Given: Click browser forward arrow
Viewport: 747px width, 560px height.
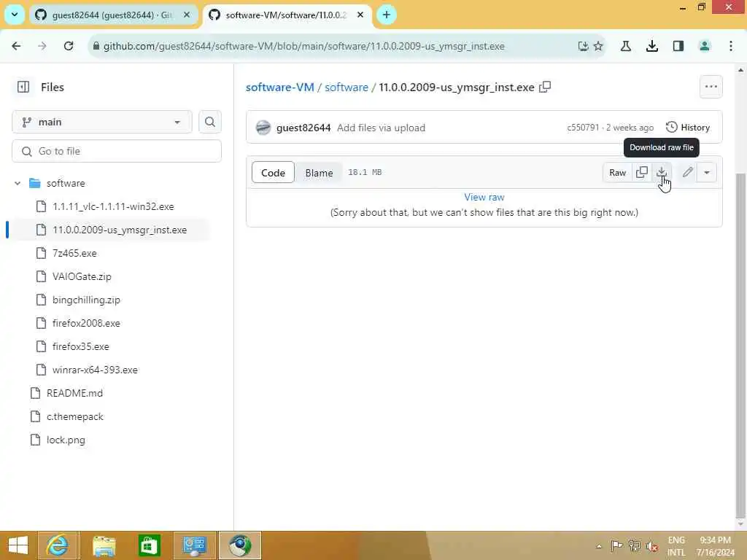Looking at the screenshot, I should point(42,46).
